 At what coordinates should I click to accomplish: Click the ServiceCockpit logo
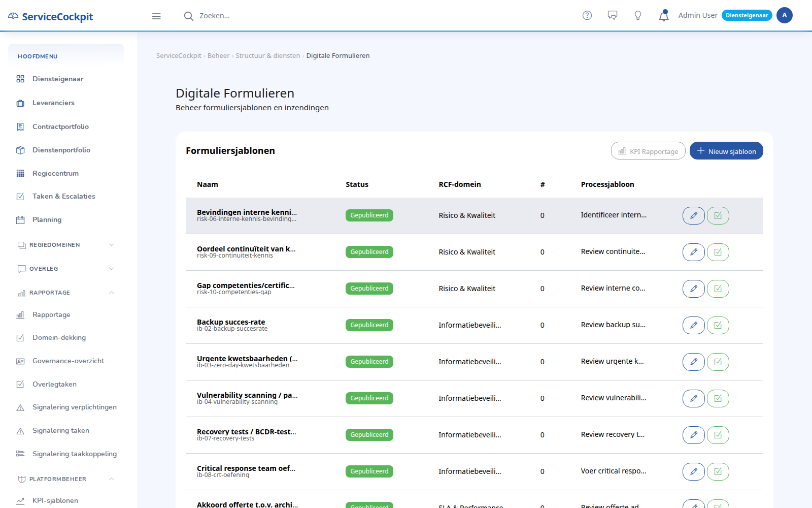[51, 16]
